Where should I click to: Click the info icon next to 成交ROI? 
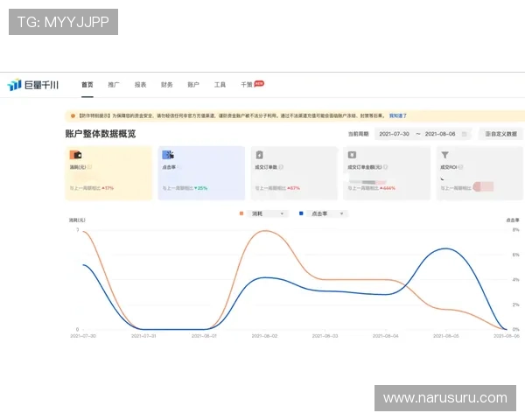460,167
